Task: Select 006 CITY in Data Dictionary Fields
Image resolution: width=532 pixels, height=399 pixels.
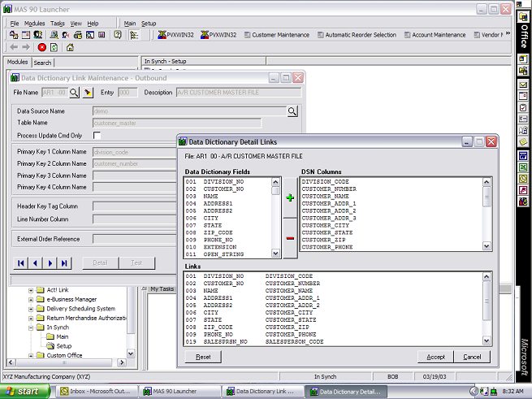Action: (x=227, y=218)
